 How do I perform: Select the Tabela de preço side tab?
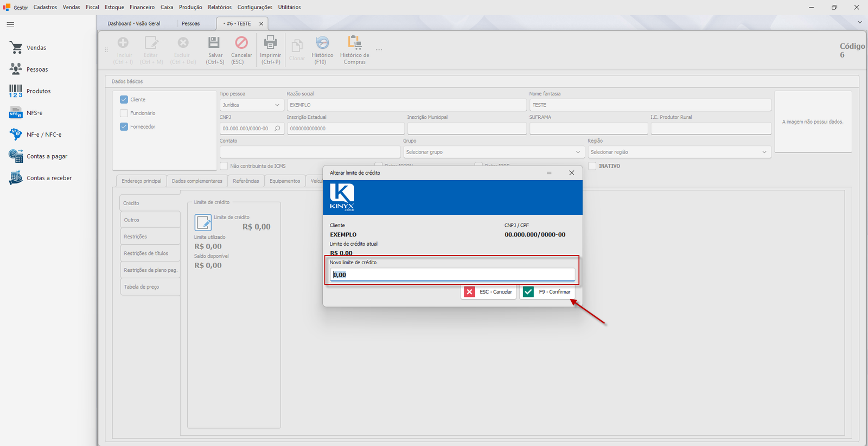(150, 287)
